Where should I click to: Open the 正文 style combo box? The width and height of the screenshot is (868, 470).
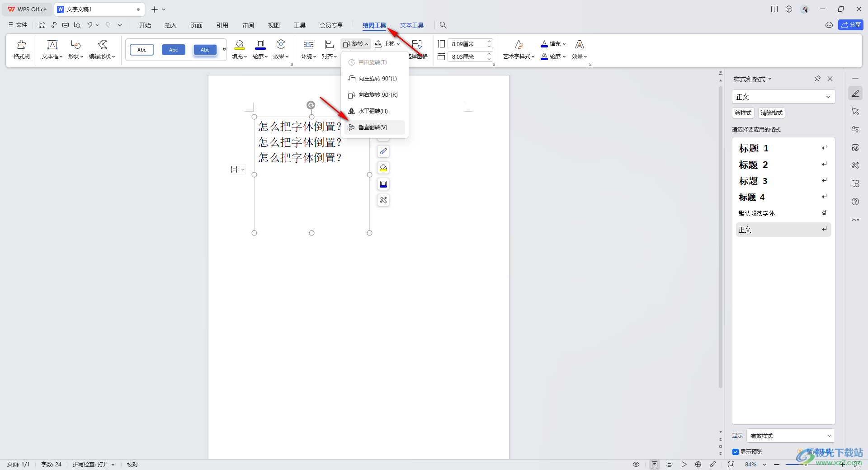point(783,97)
